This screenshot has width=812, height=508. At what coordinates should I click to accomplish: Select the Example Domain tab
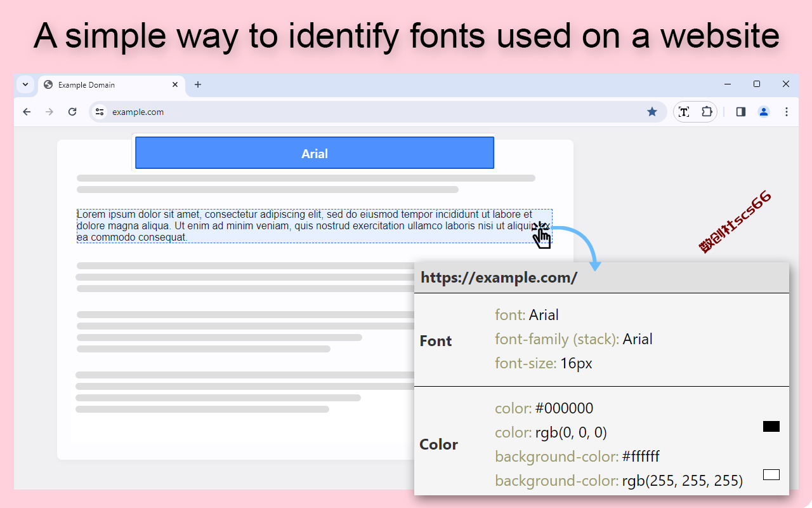point(112,85)
